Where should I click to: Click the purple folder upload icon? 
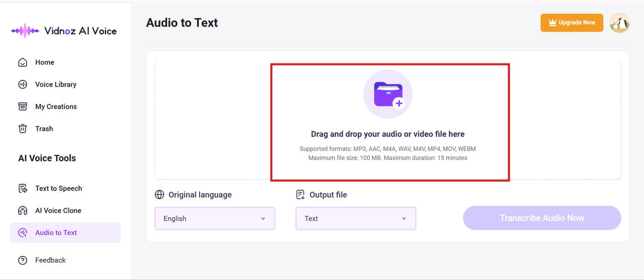coord(388,94)
